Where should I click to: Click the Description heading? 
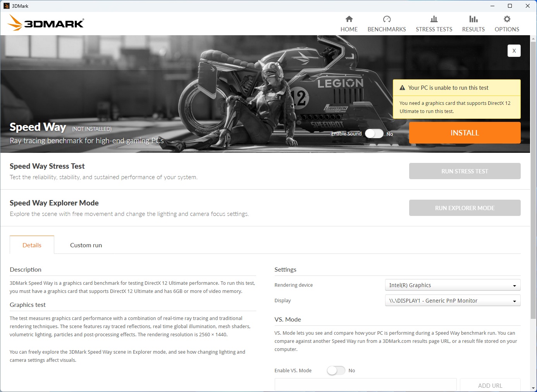click(x=26, y=269)
